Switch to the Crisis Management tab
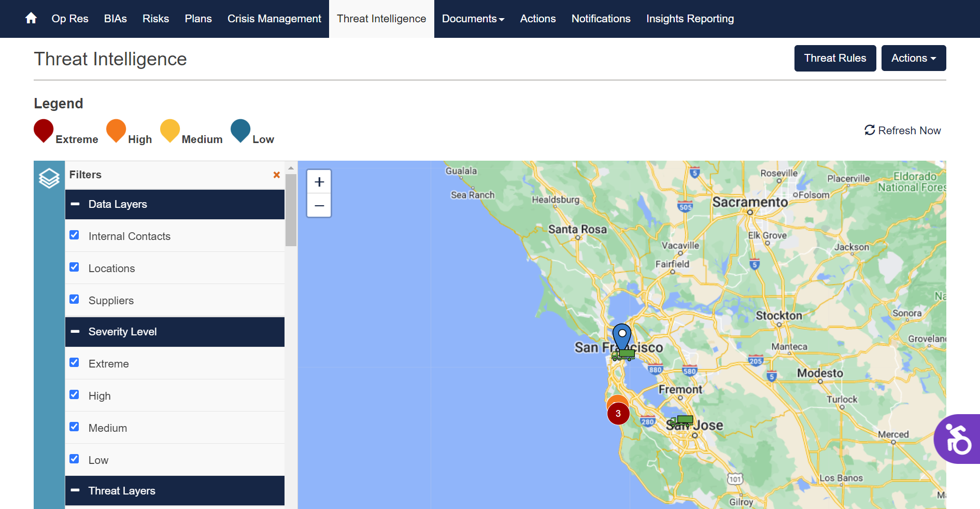 point(274,19)
